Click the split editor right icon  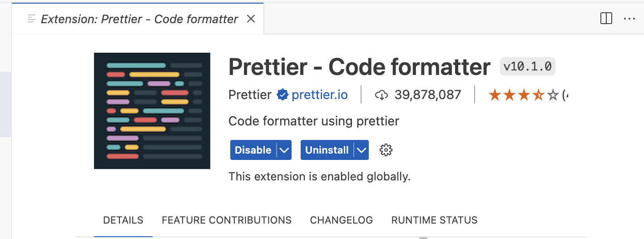tap(606, 19)
